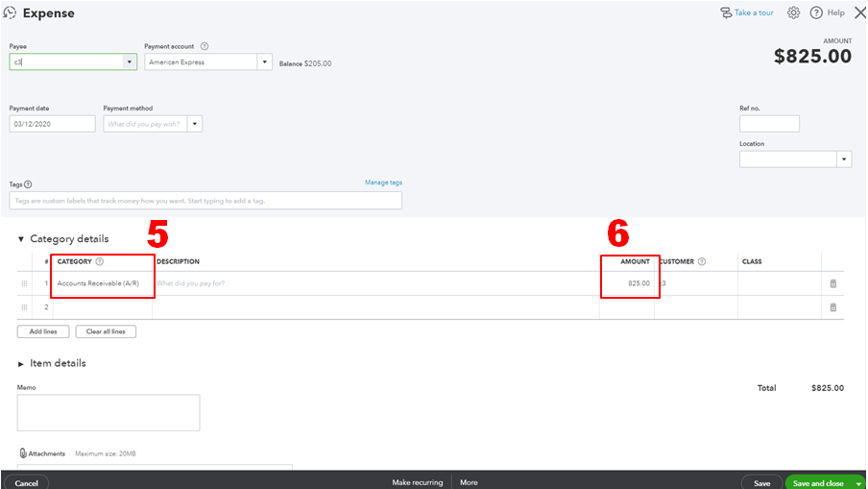Click the recent transactions clock icon beside Expense
The width and height of the screenshot is (868, 489).
coord(10,12)
